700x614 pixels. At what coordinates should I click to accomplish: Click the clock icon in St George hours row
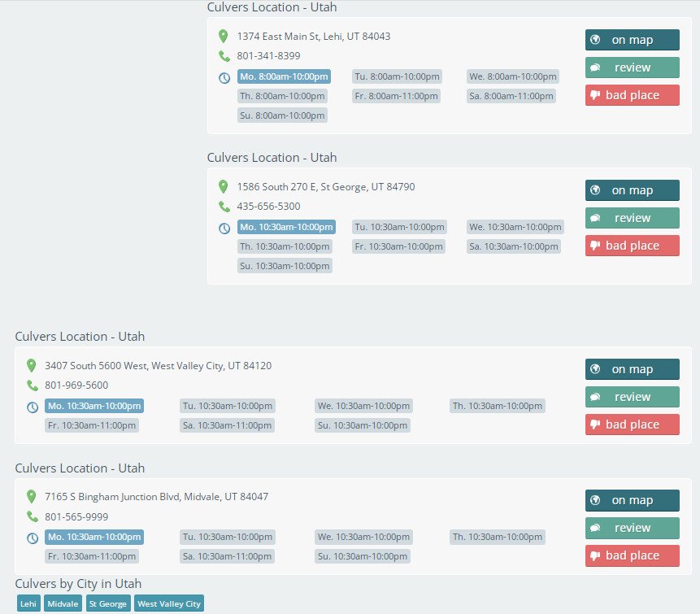pyautogui.click(x=224, y=229)
